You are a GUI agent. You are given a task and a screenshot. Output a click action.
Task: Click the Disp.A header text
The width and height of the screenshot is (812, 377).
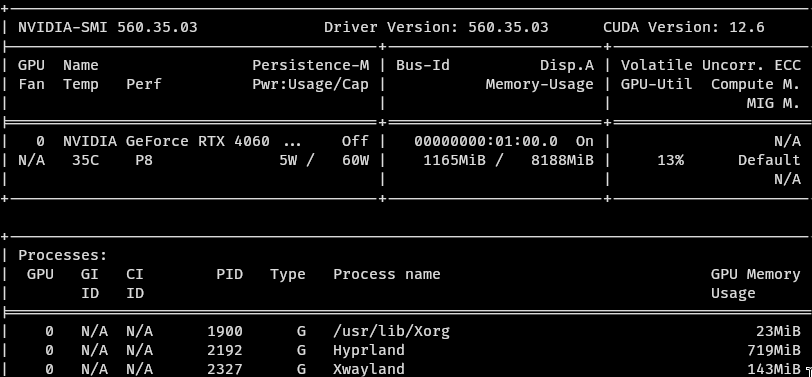567,65
